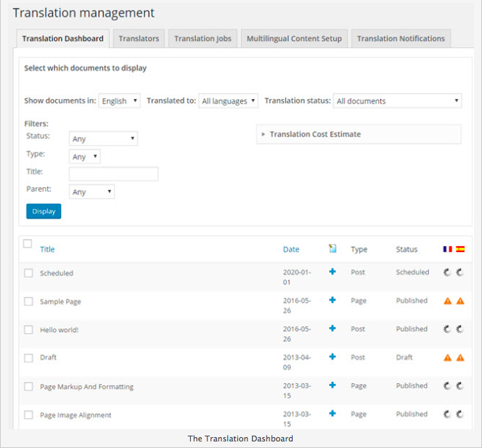The width and height of the screenshot is (482, 448).
Task: Open the Translation Jobs tab
Action: pos(203,39)
